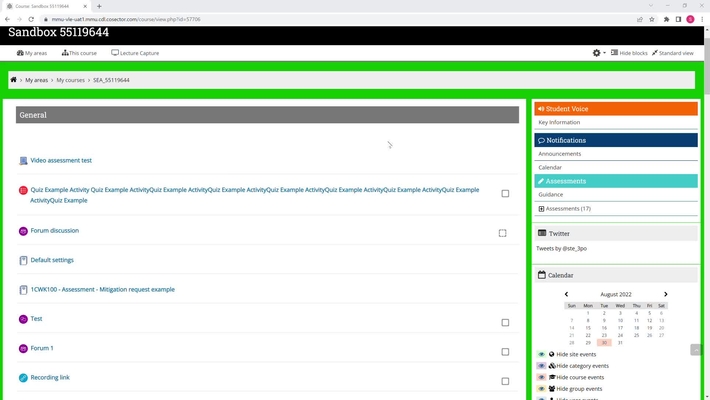The height and width of the screenshot is (400, 710).
Task: Go to next calendar month
Action: tap(666, 295)
